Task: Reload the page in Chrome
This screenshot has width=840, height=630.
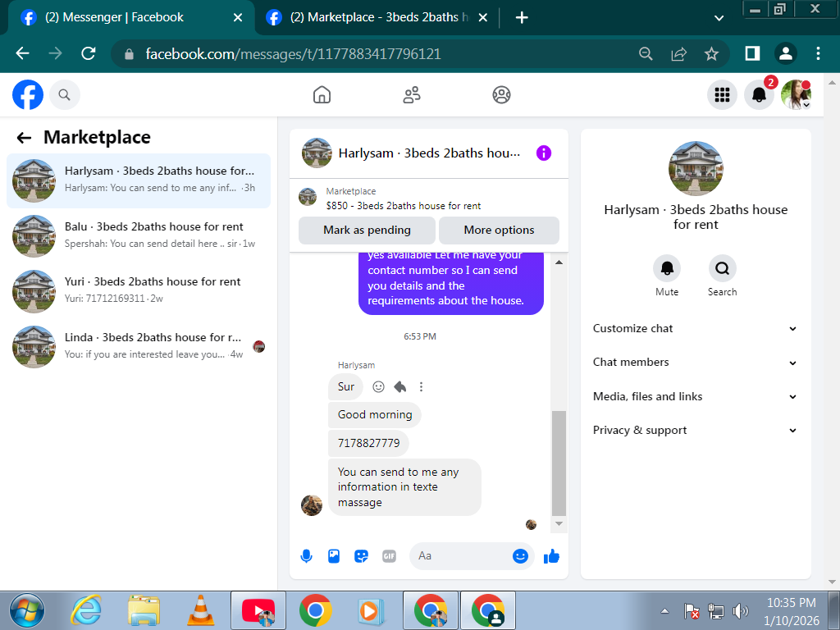Action: [x=89, y=53]
